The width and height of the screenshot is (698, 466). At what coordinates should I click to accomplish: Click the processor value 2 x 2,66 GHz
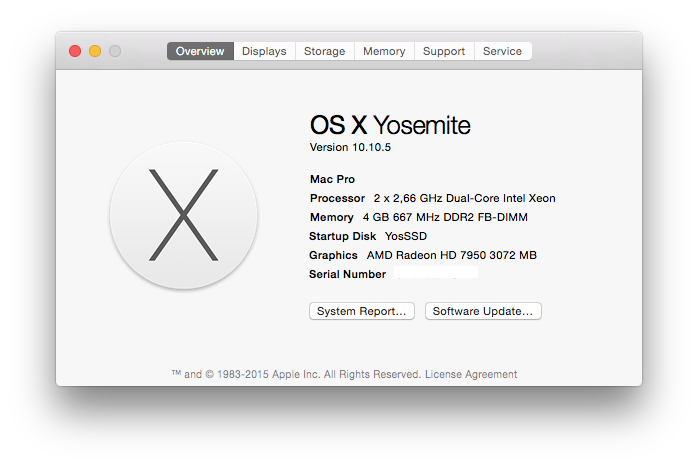[464, 199]
